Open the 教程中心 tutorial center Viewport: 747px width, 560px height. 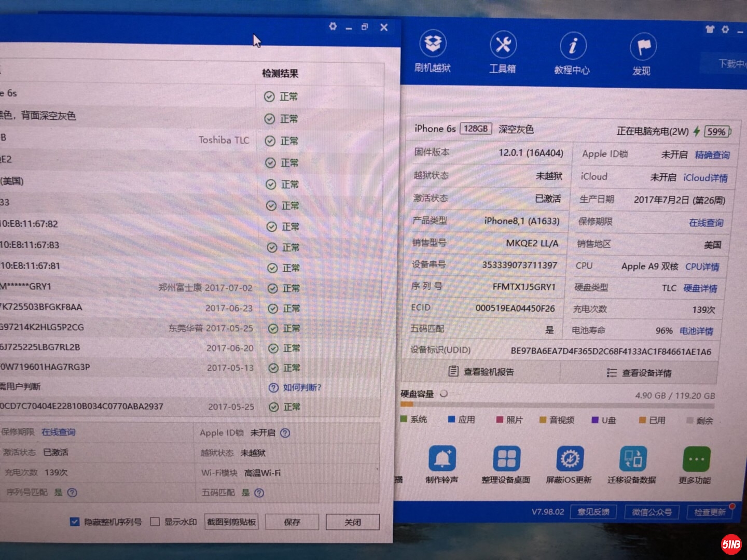pos(572,53)
